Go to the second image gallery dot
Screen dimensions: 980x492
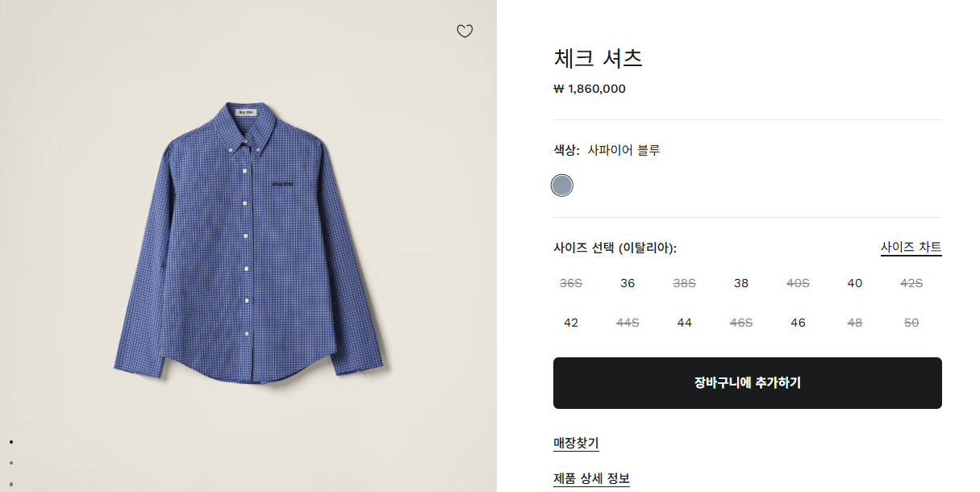11,463
